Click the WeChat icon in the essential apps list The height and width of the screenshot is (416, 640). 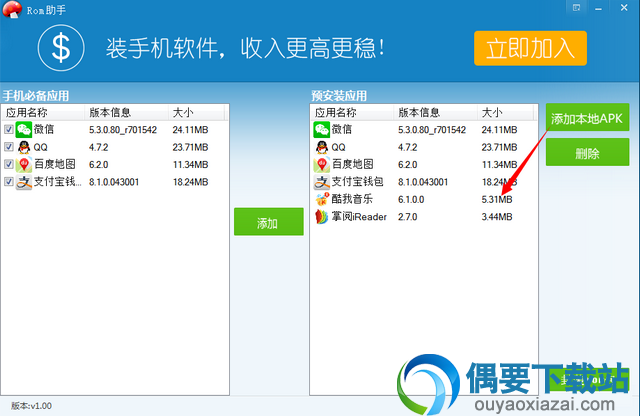tap(24, 130)
